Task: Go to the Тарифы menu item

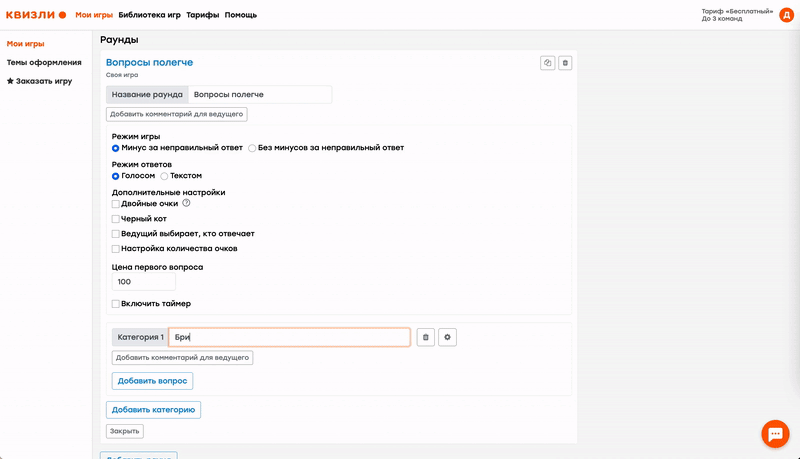Action: click(202, 15)
